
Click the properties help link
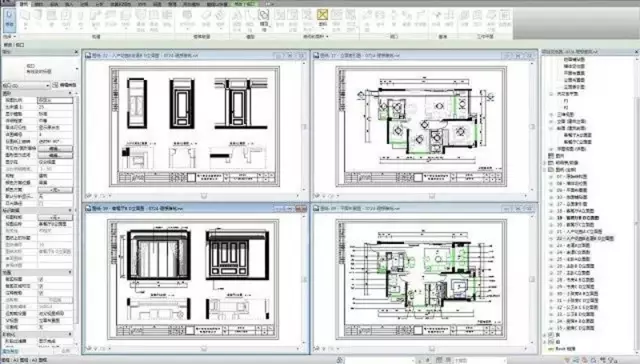pos(11,351)
